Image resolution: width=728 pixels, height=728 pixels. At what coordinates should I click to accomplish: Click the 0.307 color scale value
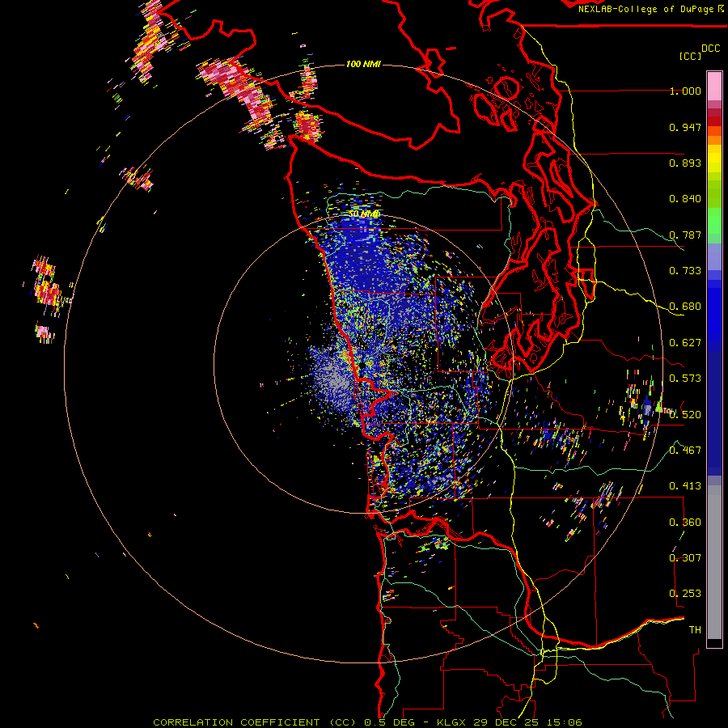685,557
